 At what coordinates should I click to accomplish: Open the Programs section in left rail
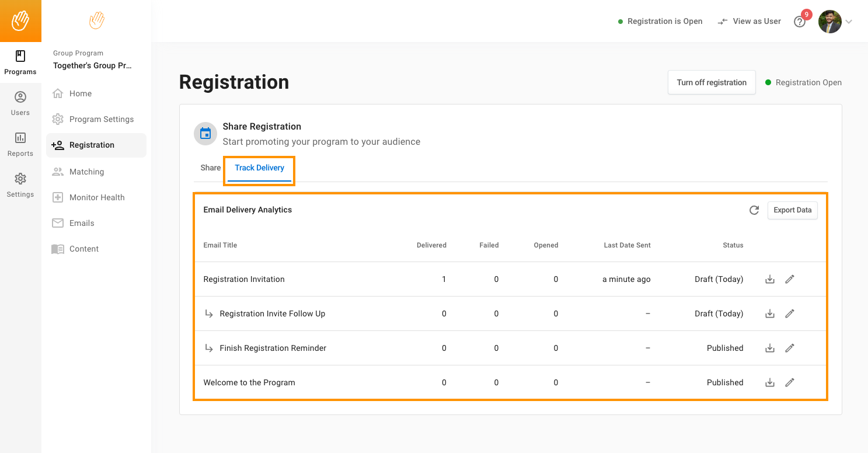point(20,62)
